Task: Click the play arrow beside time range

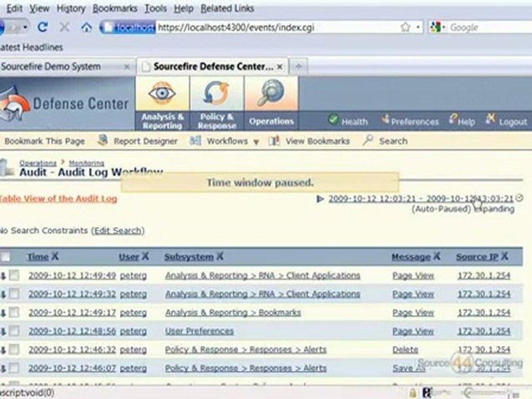Action: [x=320, y=199]
